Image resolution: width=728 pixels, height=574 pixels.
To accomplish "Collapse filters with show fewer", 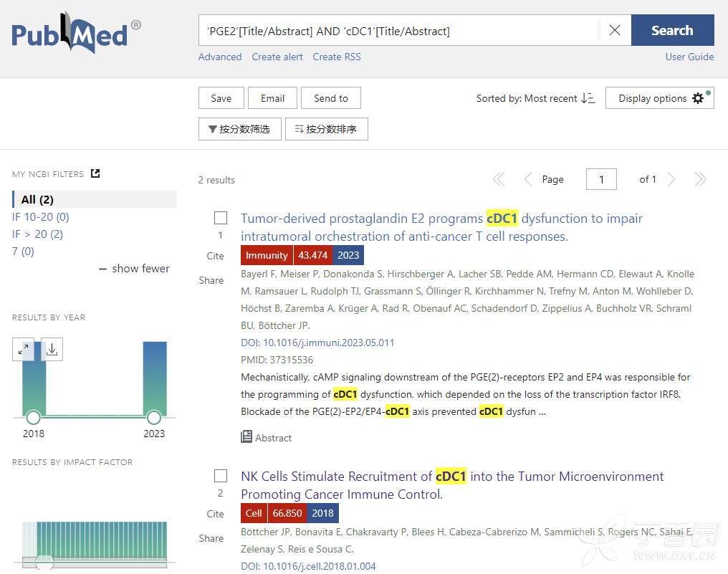I will (135, 268).
